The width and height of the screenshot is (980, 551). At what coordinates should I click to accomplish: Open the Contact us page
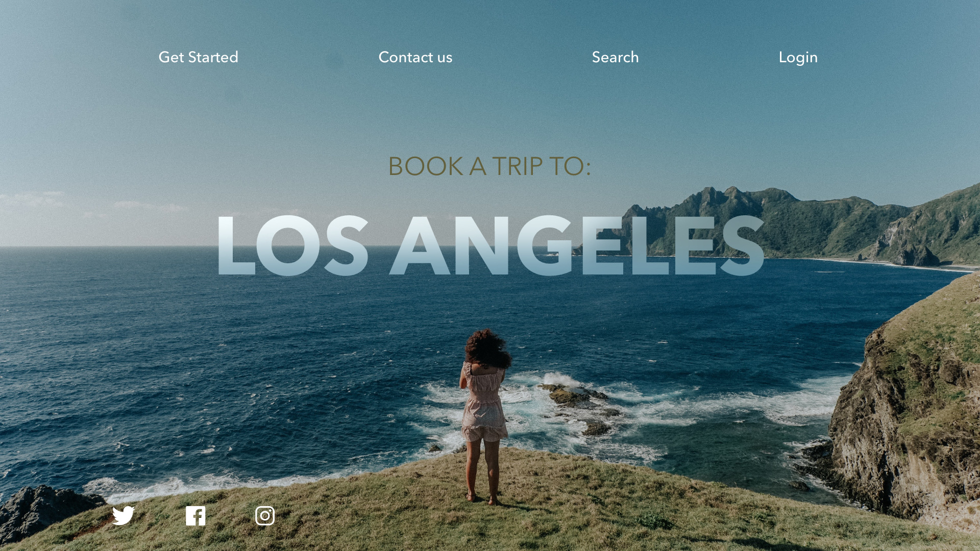tap(415, 57)
